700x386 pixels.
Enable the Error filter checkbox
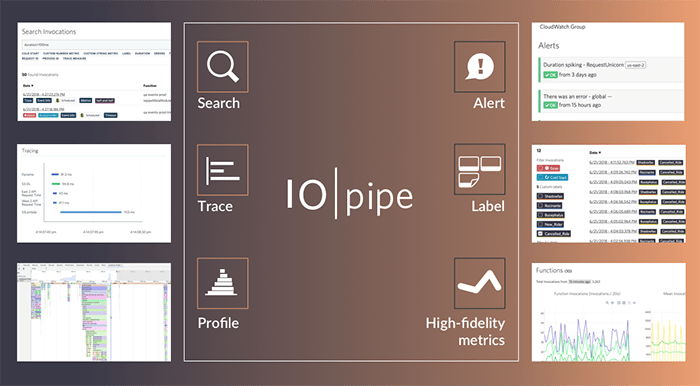click(x=541, y=168)
